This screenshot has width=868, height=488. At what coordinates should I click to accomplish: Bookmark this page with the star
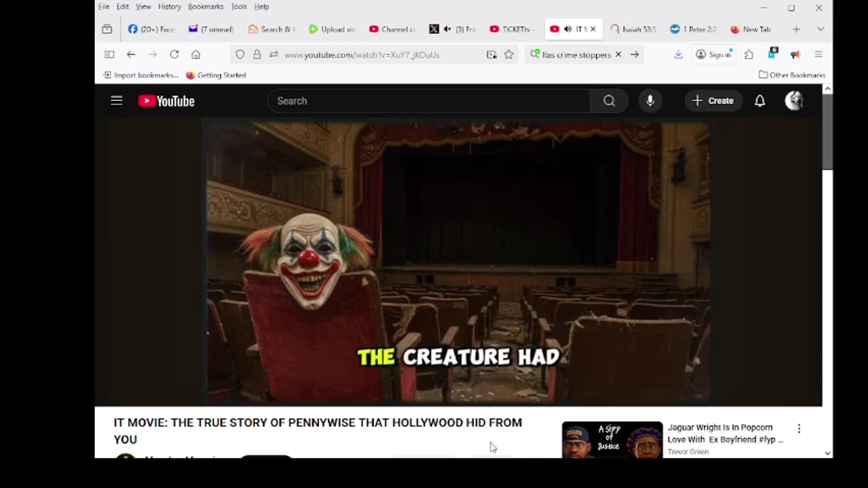509,54
